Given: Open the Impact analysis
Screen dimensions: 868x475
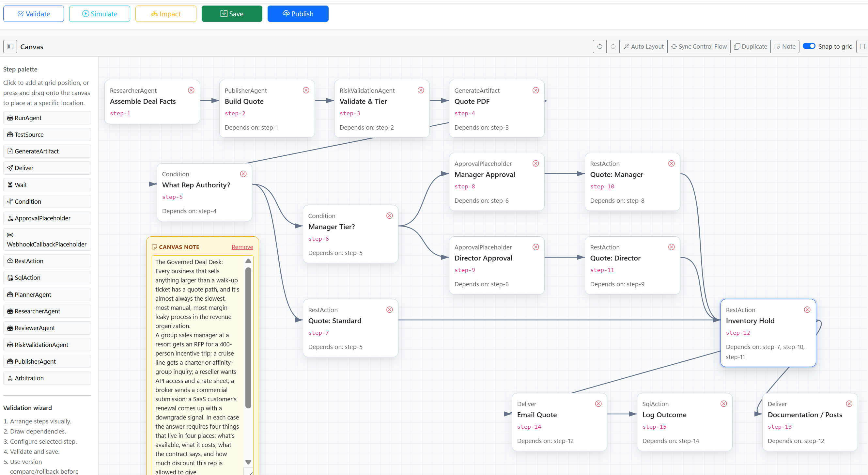Looking at the screenshot, I should (x=166, y=14).
